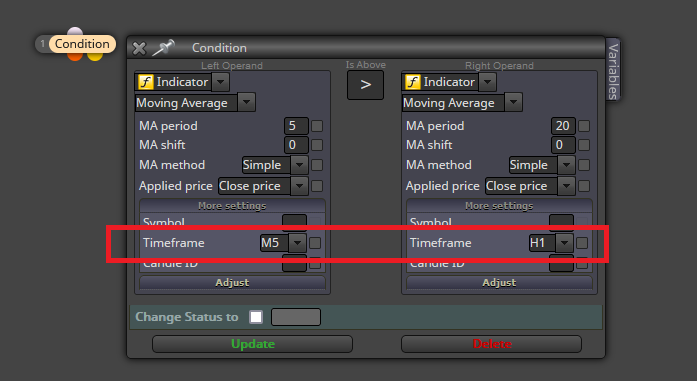Tick checkbox beside left MA shift
This screenshot has width=697, height=381.
(x=317, y=145)
